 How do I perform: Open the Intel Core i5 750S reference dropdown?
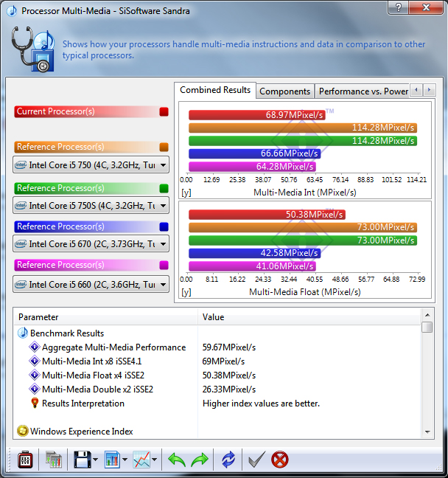coord(91,206)
